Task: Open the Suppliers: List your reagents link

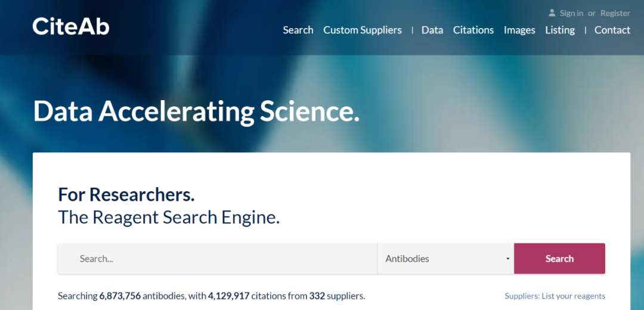Action: [555, 296]
